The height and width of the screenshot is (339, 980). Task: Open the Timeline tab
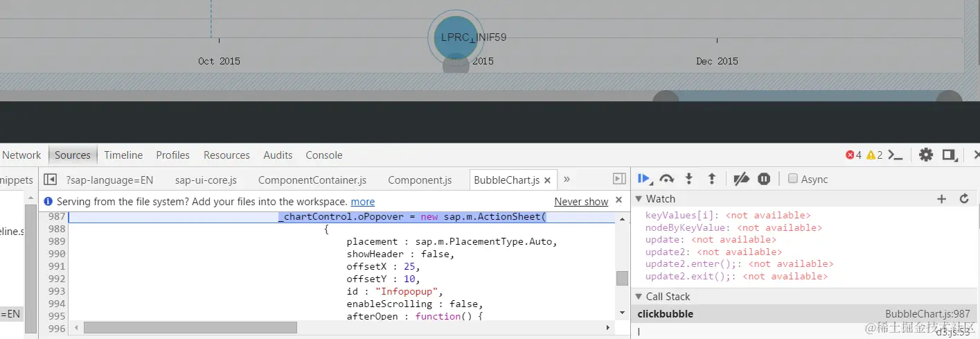coord(123,155)
